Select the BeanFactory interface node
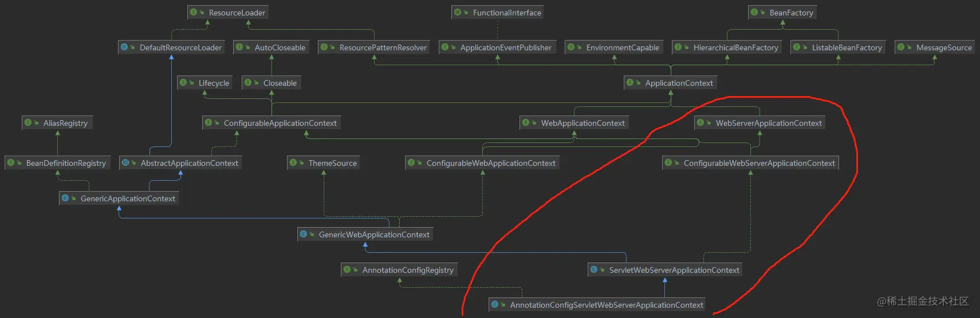980x318 pixels. tap(782, 13)
